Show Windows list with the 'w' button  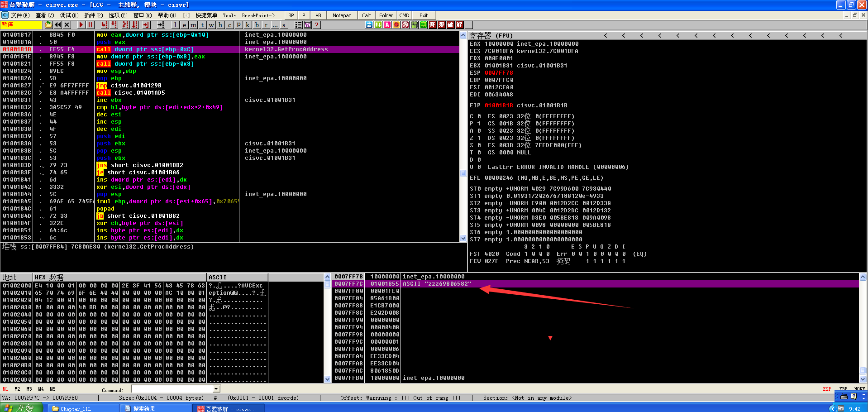(211, 24)
